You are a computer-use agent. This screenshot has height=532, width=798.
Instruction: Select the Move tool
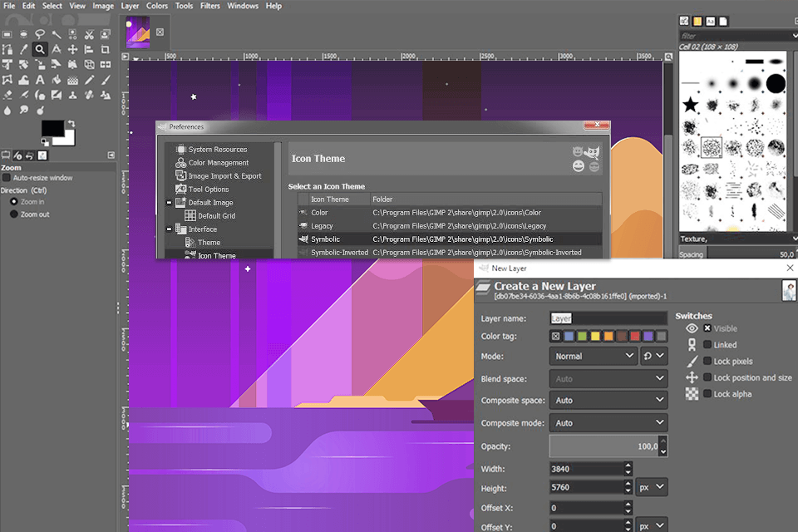(x=72, y=49)
